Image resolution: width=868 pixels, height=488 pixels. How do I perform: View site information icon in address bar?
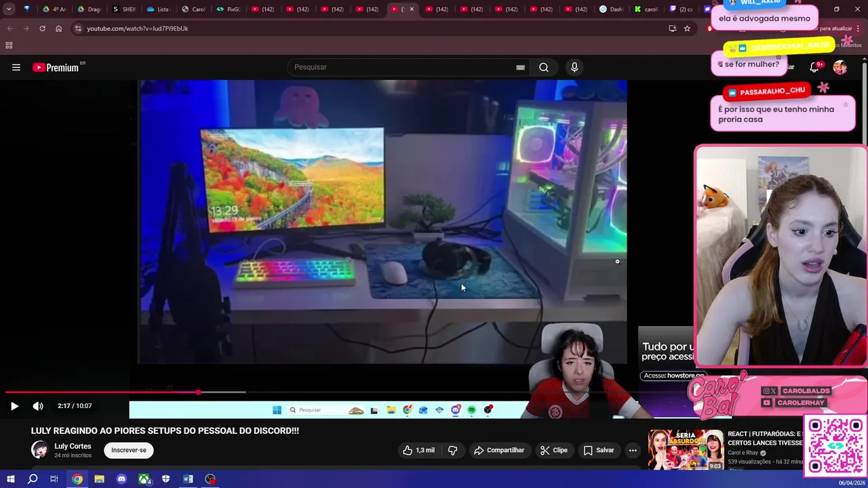coord(78,28)
